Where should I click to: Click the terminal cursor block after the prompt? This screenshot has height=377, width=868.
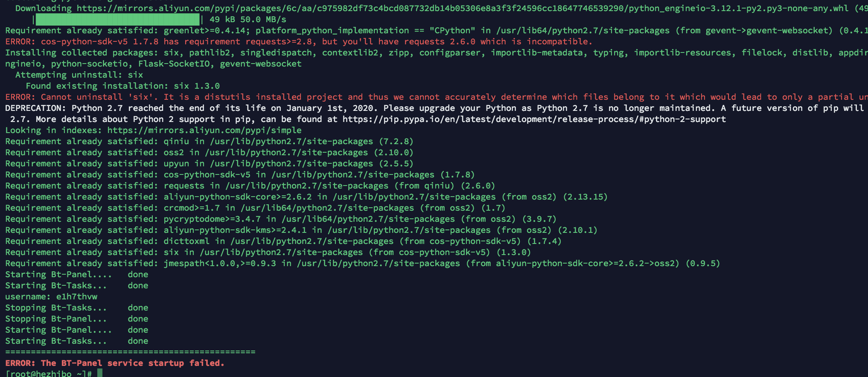(x=100, y=374)
